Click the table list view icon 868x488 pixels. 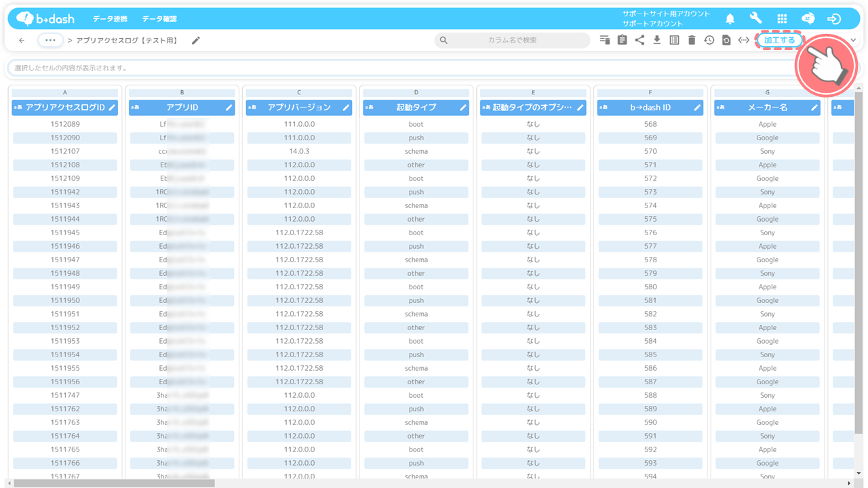[674, 41]
